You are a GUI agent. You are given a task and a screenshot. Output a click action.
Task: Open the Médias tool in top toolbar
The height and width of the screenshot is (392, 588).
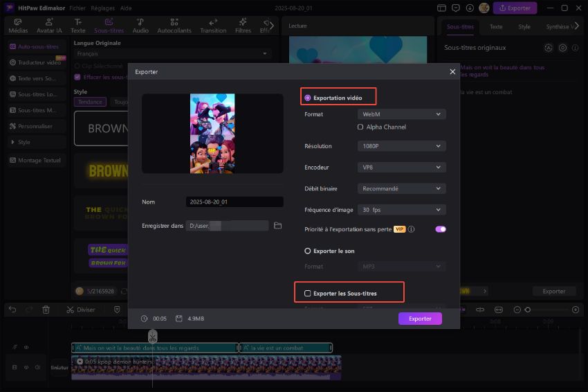pos(17,26)
